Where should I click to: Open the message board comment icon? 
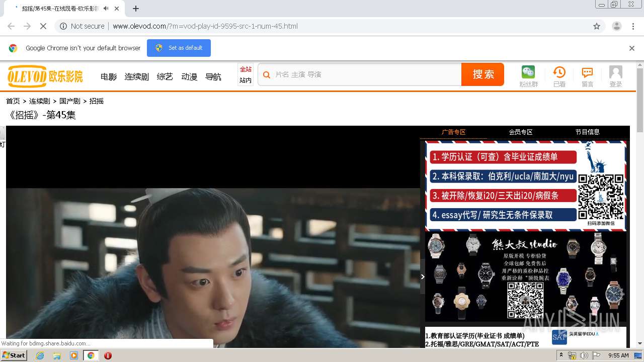(x=587, y=72)
